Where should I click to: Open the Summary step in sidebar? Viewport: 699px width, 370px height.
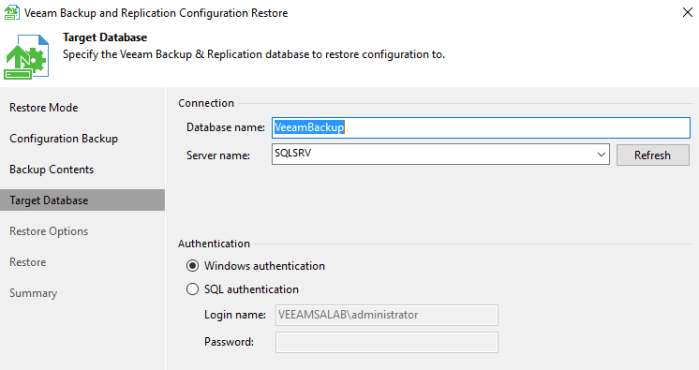pos(33,293)
